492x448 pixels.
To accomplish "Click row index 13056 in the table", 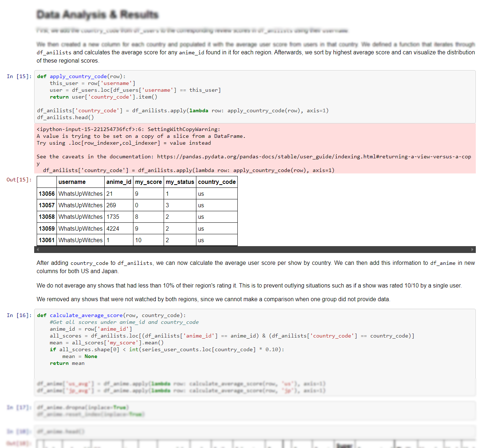I will pos(47,194).
